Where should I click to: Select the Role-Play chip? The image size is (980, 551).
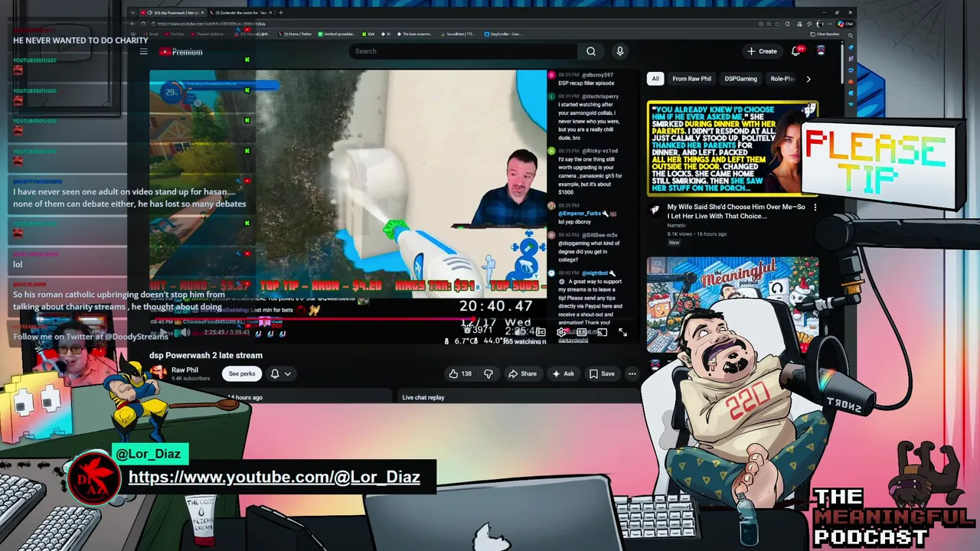click(x=782, y=79)
